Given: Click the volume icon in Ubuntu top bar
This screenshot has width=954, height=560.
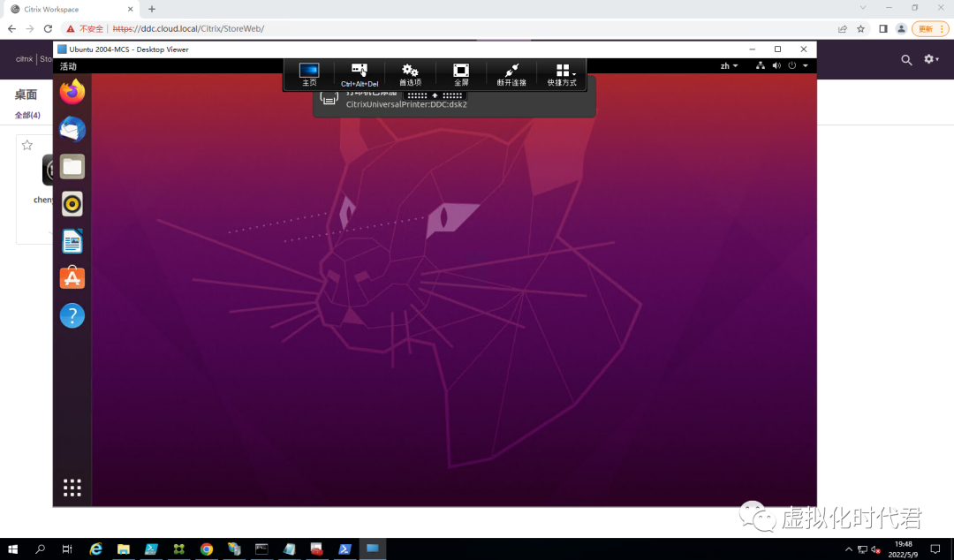Looking at the screenshot, I should 776,65.
